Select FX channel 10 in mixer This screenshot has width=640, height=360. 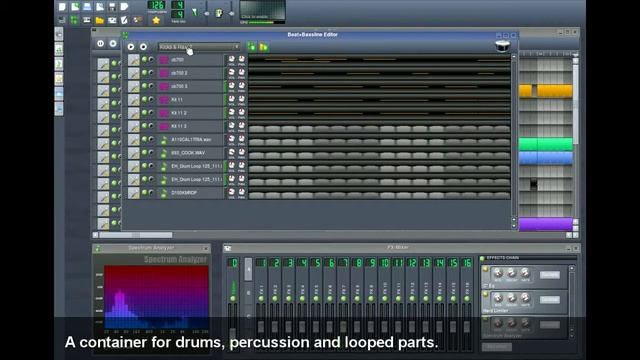click(x=385, y=263)
